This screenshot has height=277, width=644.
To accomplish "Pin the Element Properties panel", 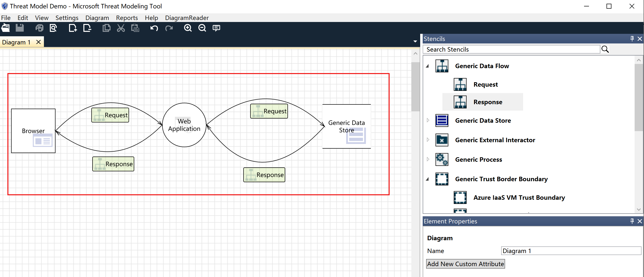I will coord(632,221).
